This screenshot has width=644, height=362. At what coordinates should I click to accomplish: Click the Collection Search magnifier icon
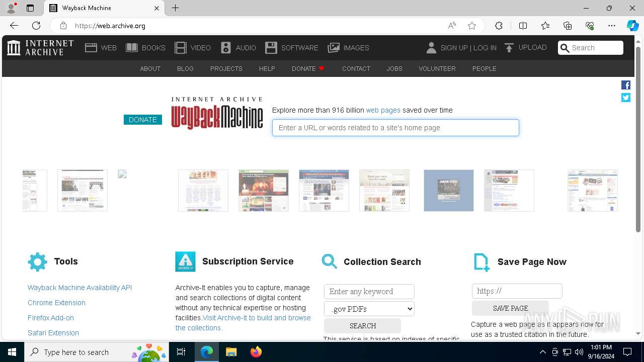[330, 261]
